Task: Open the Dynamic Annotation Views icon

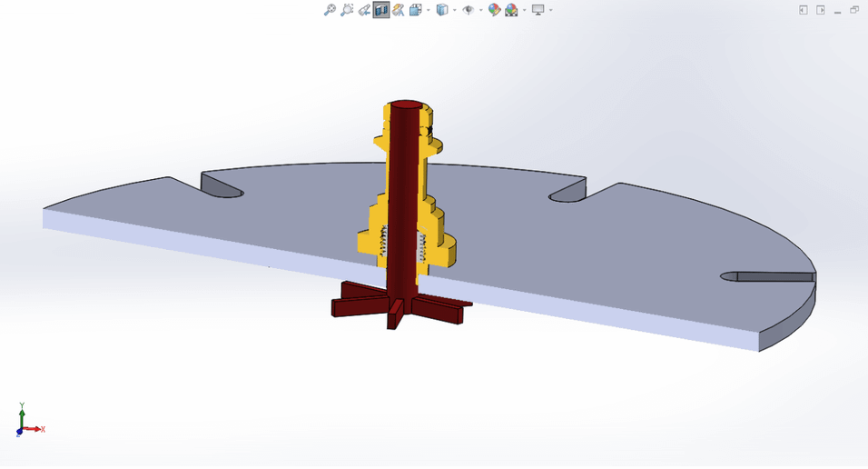Action: click(x=398, y=10)
